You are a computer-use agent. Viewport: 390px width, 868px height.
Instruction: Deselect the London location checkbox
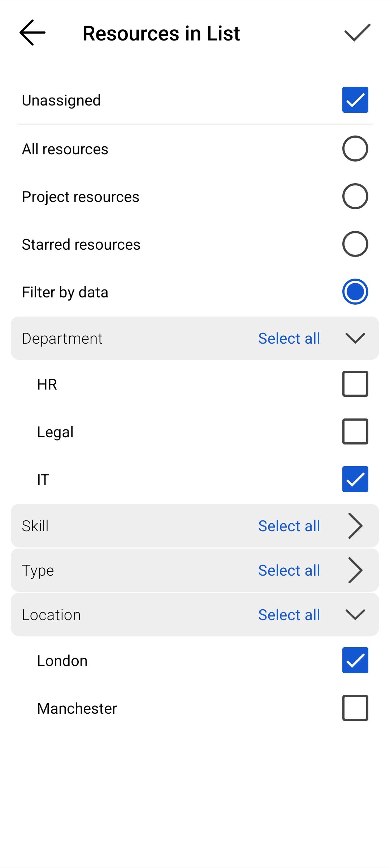point(355,660)
